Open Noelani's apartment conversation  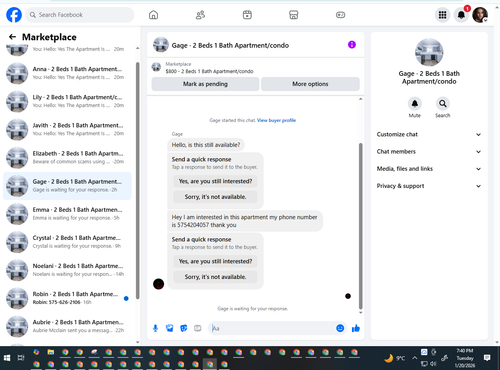click(67, 270)
